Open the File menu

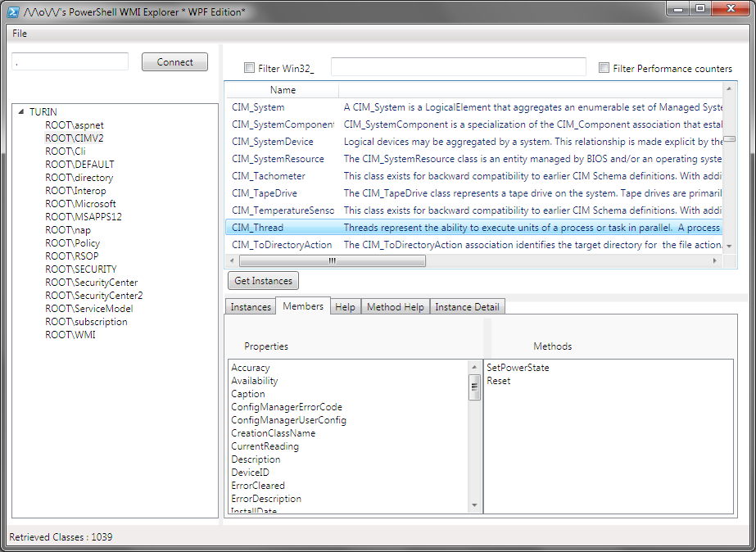pos(20,34)
